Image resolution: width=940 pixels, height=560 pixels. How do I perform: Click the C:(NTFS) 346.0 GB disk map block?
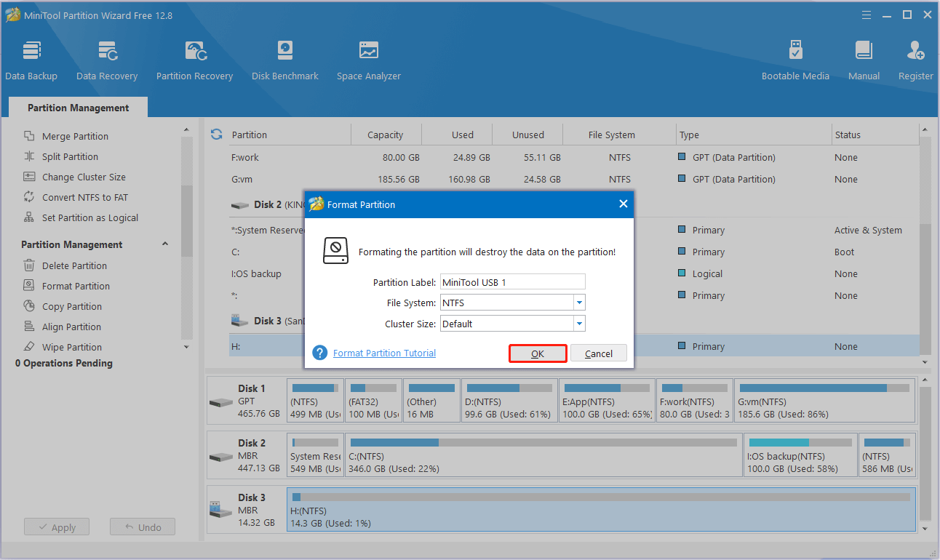tap(543, 456)
